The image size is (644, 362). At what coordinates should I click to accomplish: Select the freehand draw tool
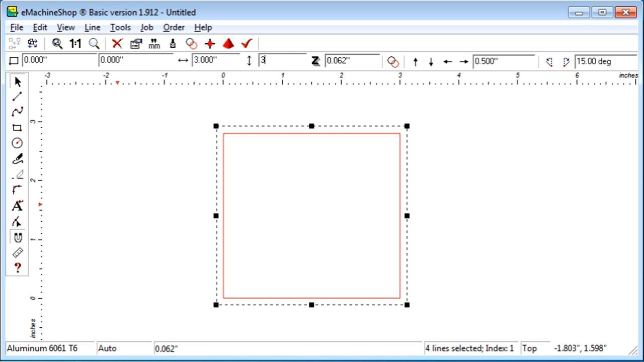click(18, 159)
